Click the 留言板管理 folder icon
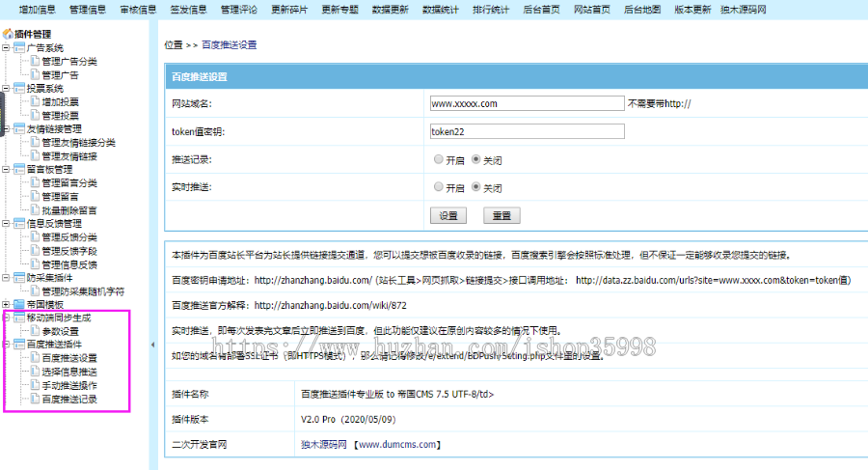The image size is (868, 470). pyautogui.click(x=19, y=169)
